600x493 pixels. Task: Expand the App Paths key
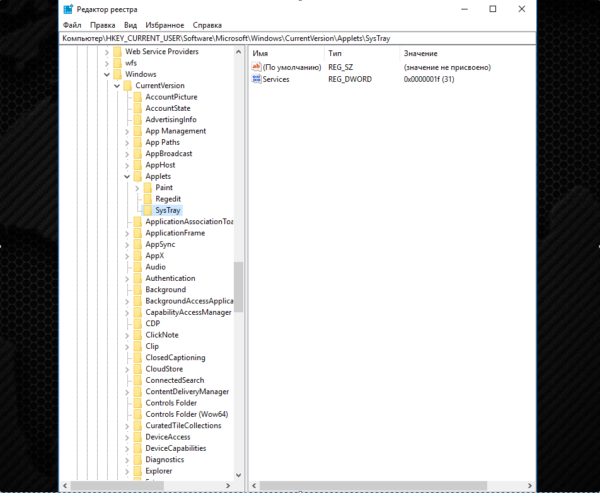click(x=127, y=142)
